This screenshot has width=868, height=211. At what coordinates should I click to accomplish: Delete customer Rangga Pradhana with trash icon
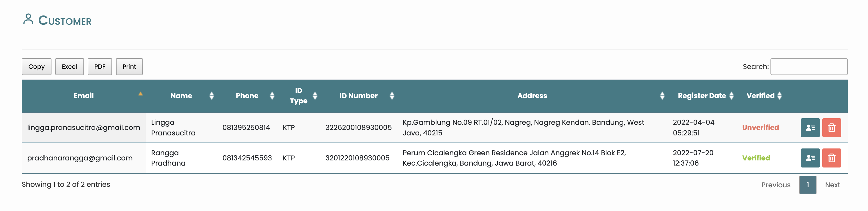pos(831,158)
